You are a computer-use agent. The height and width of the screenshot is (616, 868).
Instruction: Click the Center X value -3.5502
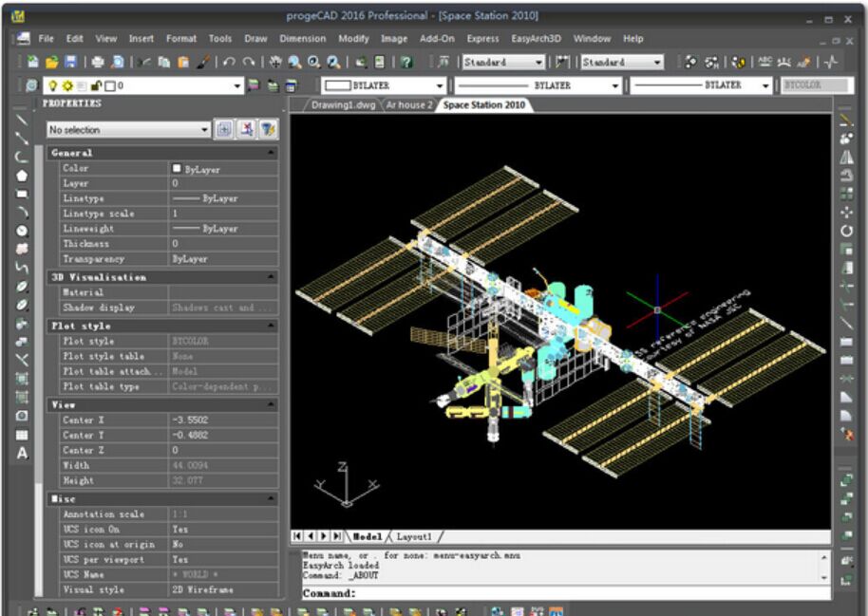pyautogui.click(x=223, y=420)
